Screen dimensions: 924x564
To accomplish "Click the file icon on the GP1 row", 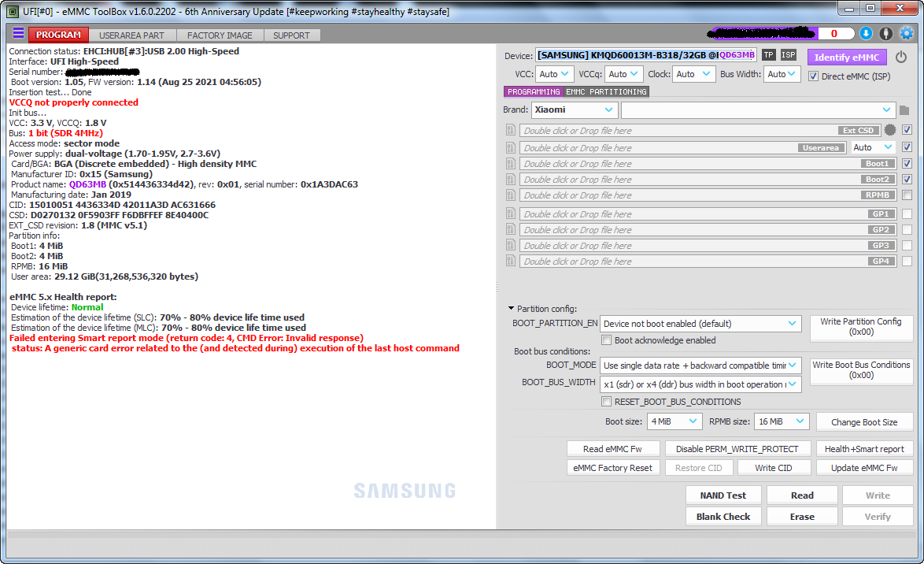I will tap(510, 213).
